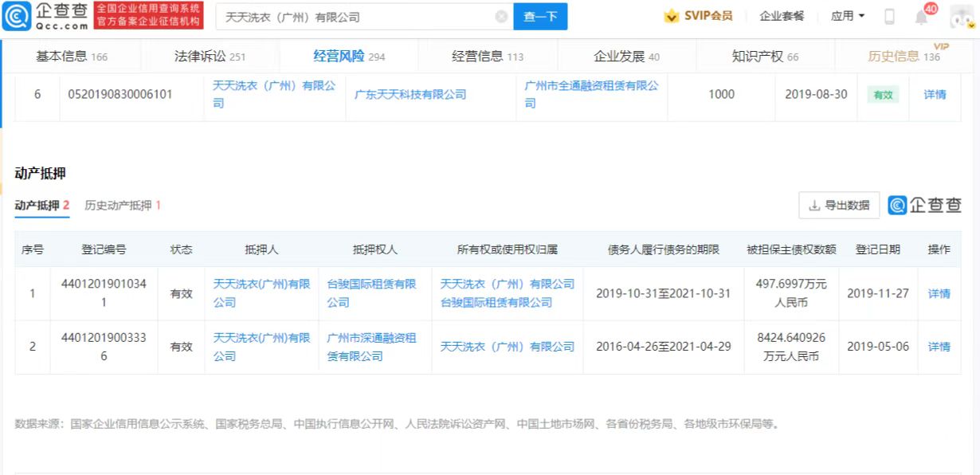The image size is (980, 475).
Task: Click the 动产抵押 section heading
Action: 40,173
